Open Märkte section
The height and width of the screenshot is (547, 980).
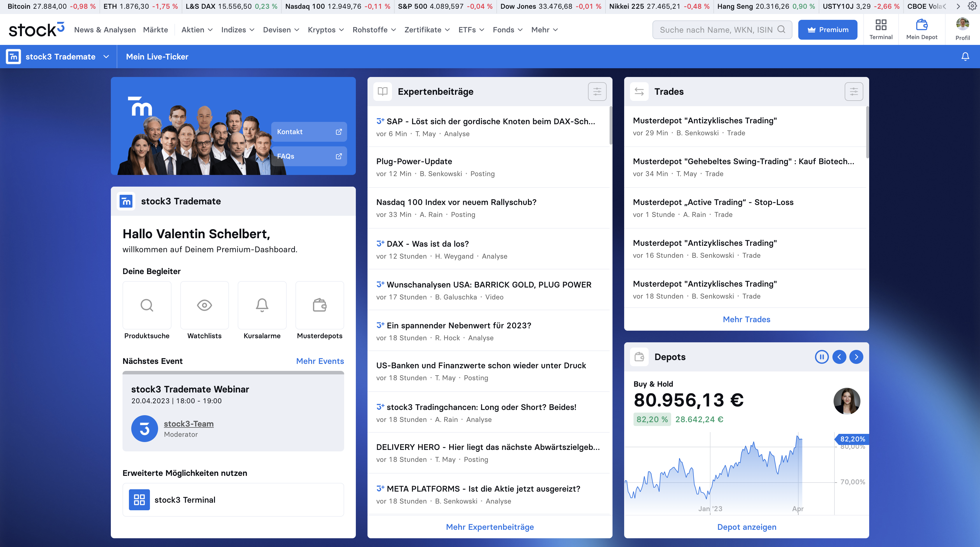[x=155, y=30]
